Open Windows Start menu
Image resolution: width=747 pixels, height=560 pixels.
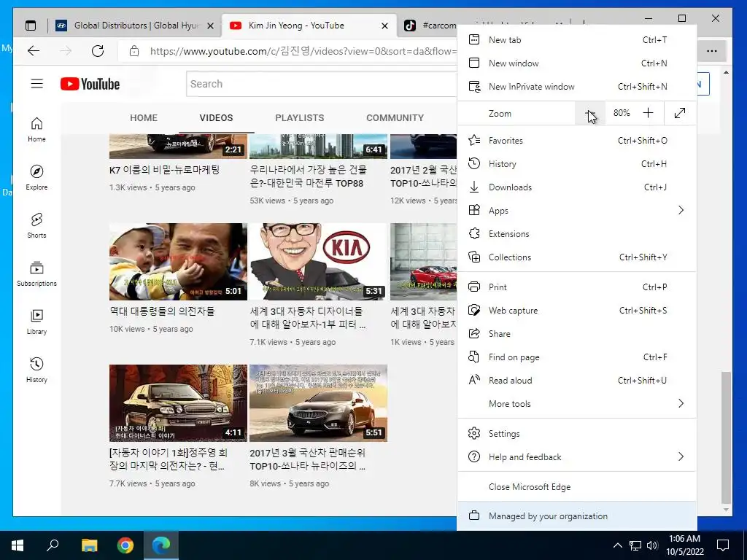coord(18,545)
